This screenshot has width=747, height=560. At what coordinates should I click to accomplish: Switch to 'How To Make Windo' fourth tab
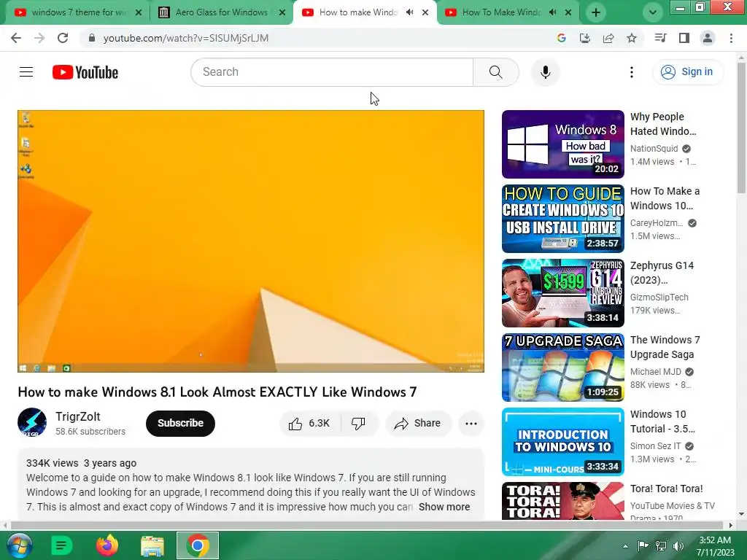(x=502, y=12)
